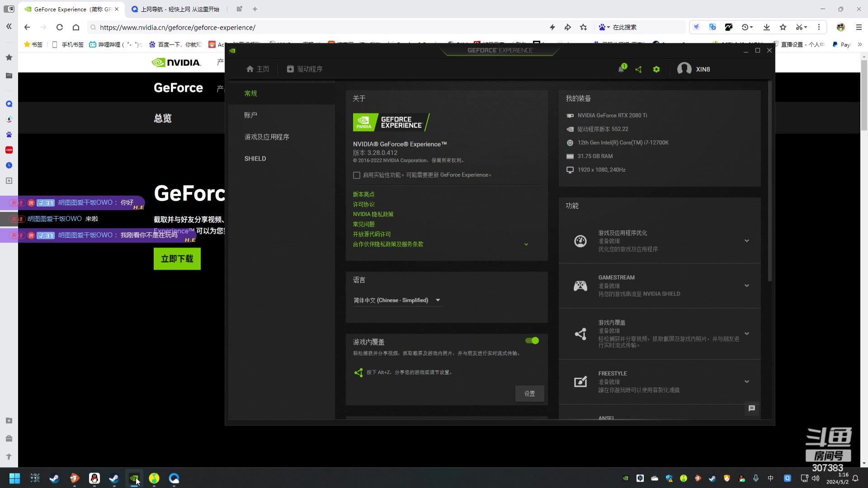Select 游戏及应用程序 in settings sidebar

pos(282,137)
